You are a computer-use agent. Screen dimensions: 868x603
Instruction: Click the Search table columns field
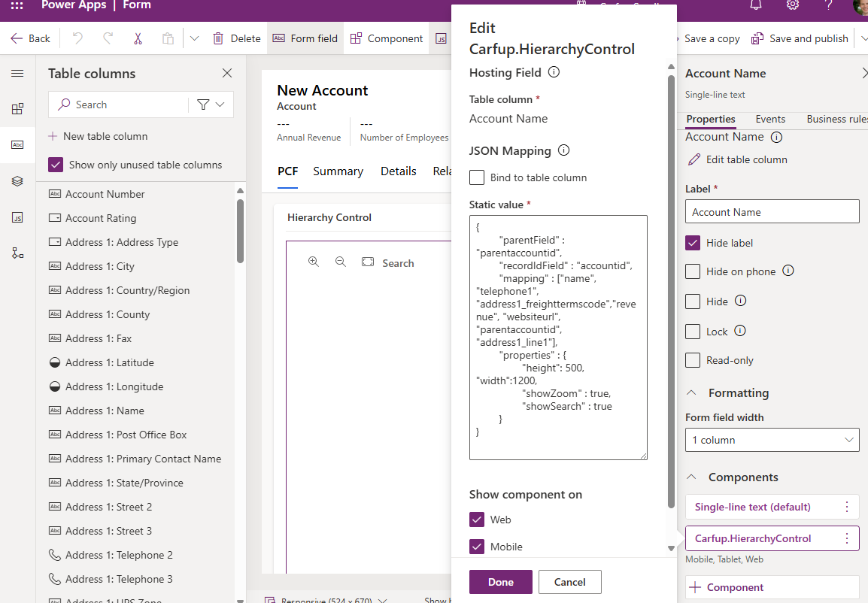[118, 105]
